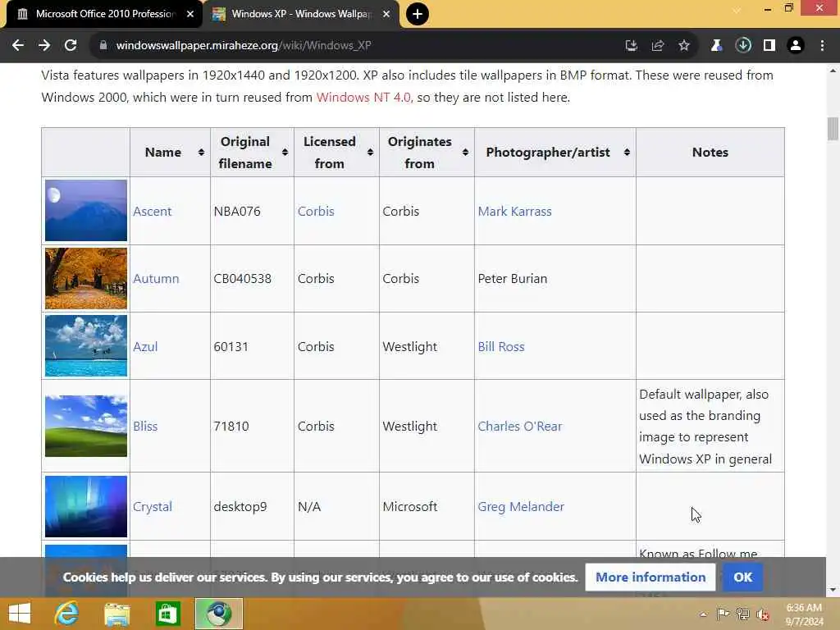Click the Autumn wallpaper thumbnail

click(x=86, y=279)
